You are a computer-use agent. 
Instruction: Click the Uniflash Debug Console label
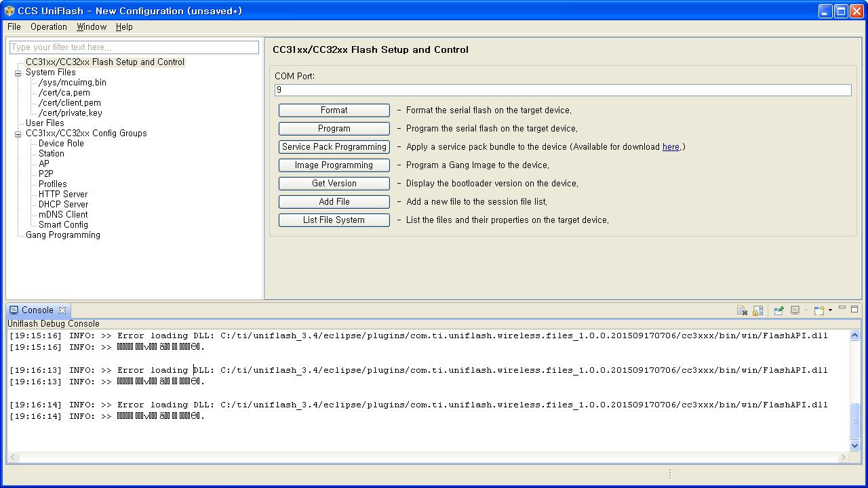54,324
